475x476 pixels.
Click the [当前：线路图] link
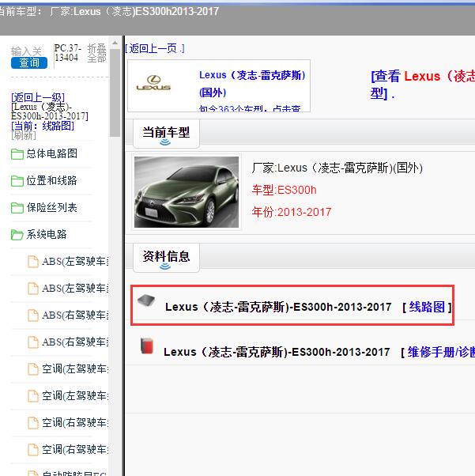point(43,126)
